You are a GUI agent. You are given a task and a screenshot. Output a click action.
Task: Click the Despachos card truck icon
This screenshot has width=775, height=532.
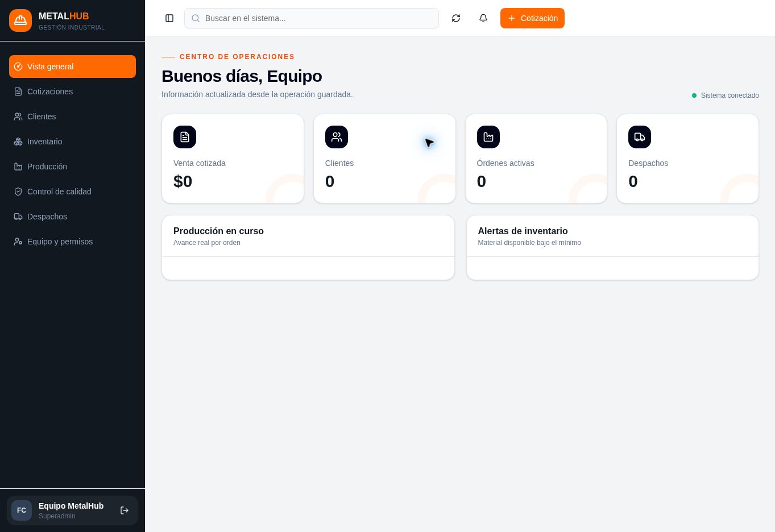640,137
